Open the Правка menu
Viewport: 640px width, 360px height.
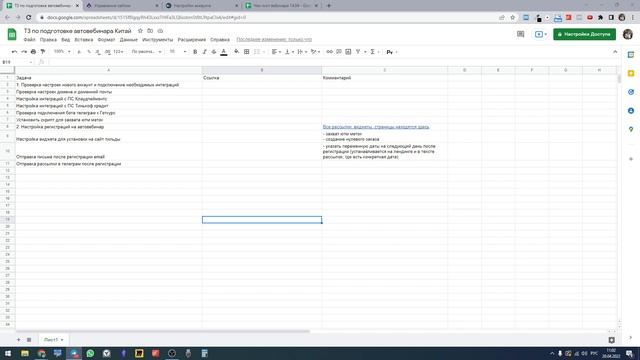coord(48,40)
